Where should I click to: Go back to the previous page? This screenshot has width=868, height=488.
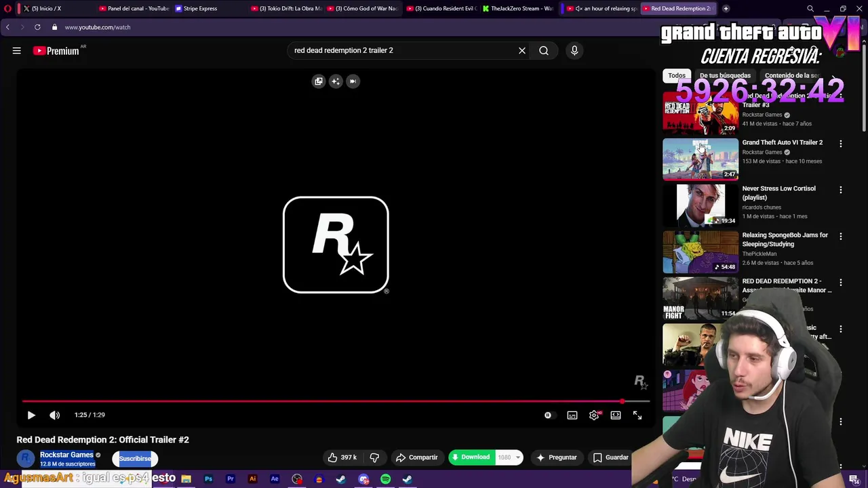pyautogui.click(x=7, y=27)
